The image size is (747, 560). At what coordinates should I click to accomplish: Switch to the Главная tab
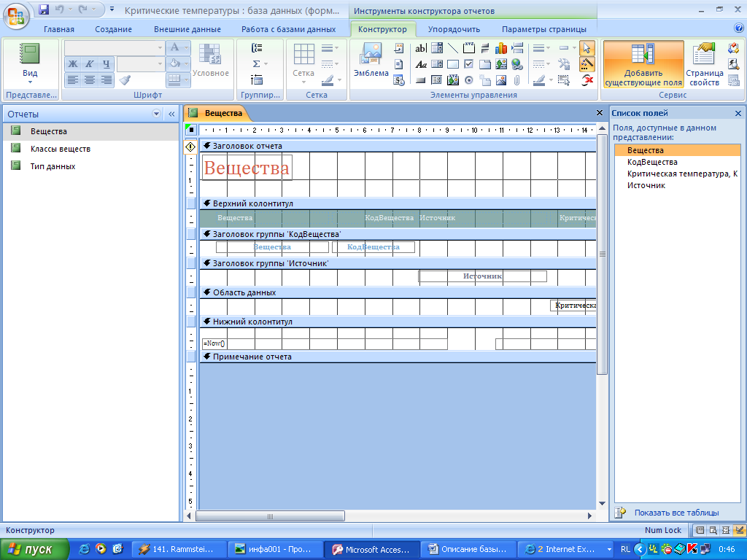coord(59,29)
